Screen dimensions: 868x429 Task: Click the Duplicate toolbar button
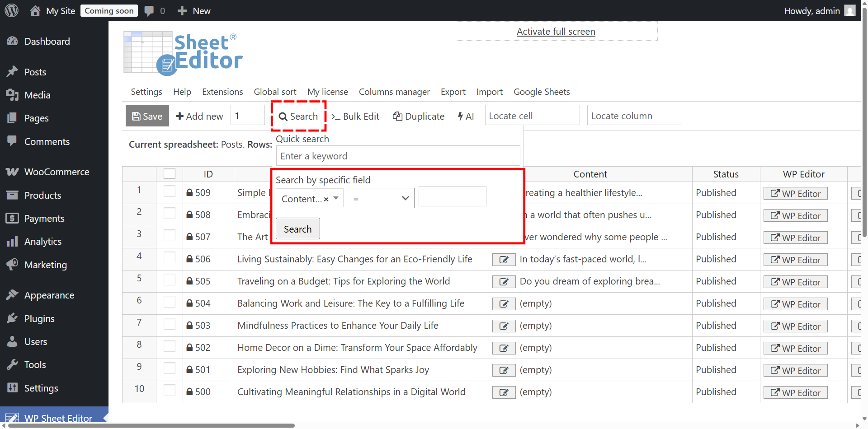[x=419, y=116]
